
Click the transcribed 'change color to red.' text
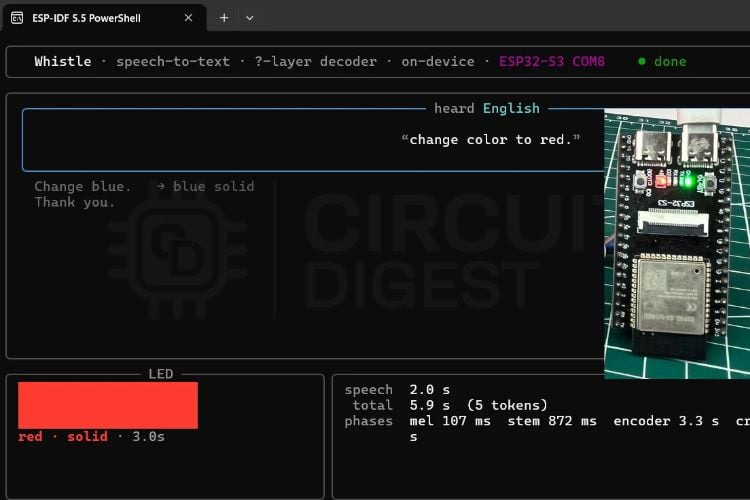pyautogui.click(x=491, y=140)
